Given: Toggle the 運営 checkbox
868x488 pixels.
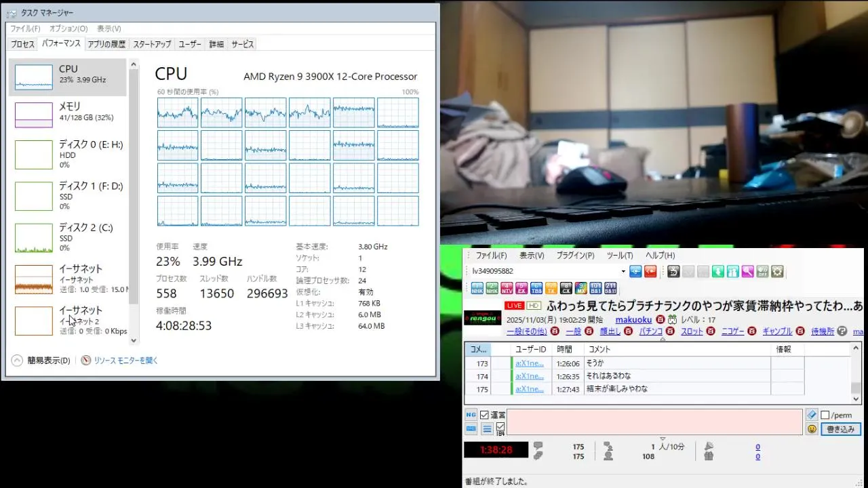Looking at the screenshot, I should click(484, 415).
